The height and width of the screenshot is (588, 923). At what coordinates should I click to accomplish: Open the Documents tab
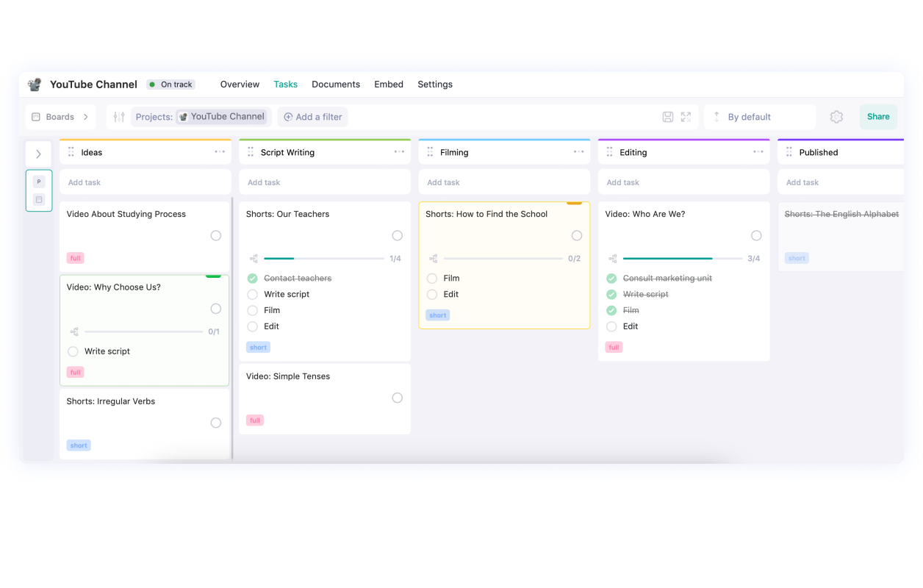click(336, 85)
